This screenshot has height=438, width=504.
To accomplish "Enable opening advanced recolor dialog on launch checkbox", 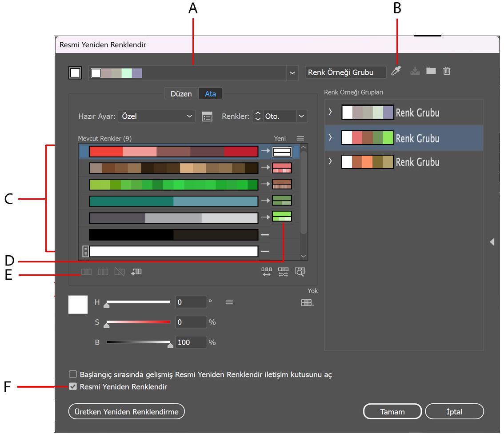I will click(73, 374).
